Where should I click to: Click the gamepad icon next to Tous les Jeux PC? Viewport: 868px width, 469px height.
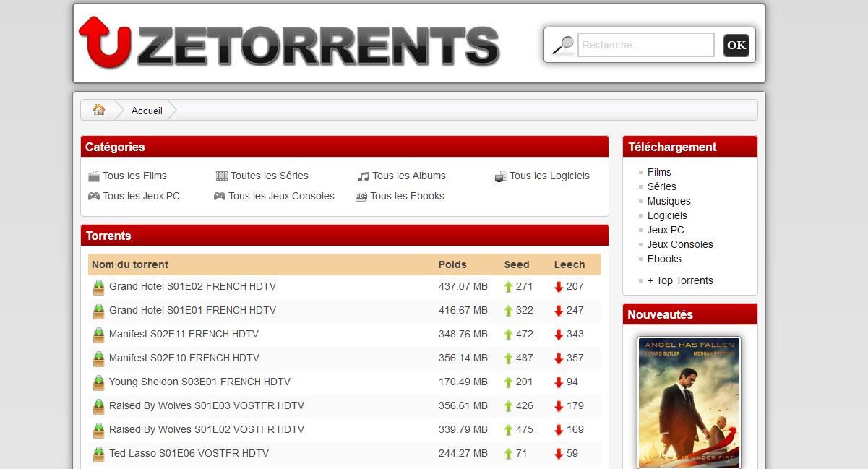(x=95, y=196)
